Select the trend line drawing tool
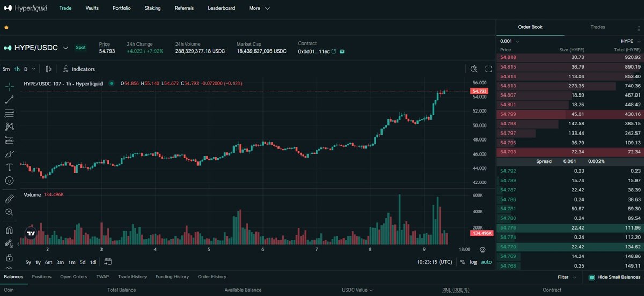 [x=9, y=100]
